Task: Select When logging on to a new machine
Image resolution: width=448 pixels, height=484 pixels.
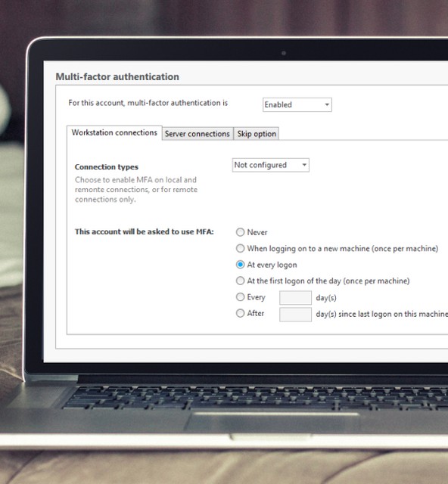Action: (240, 248)
